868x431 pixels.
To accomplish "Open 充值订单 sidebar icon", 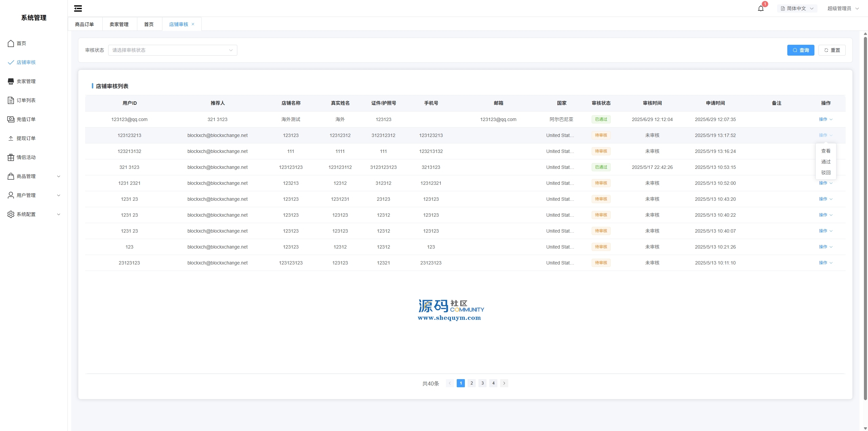I will point(11,119).
